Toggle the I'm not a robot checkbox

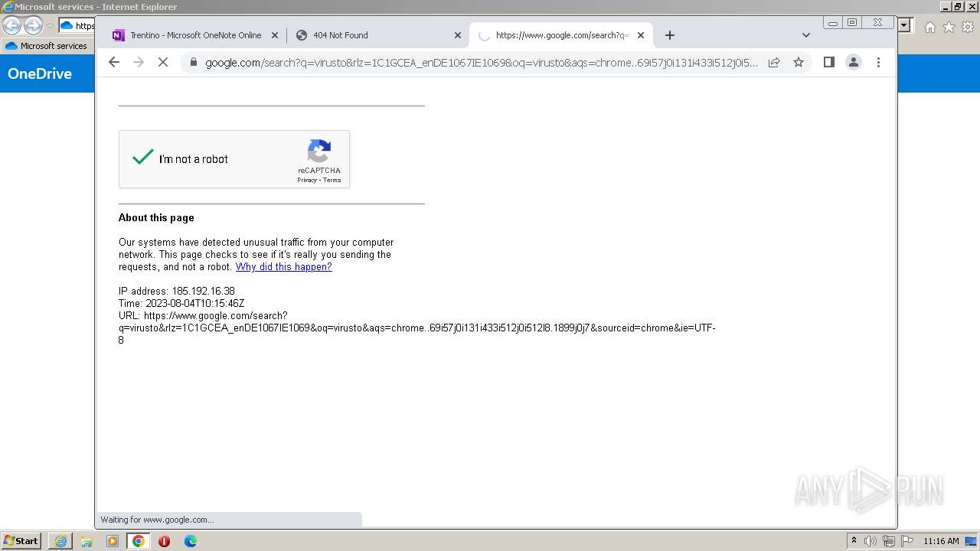(142, 158)
